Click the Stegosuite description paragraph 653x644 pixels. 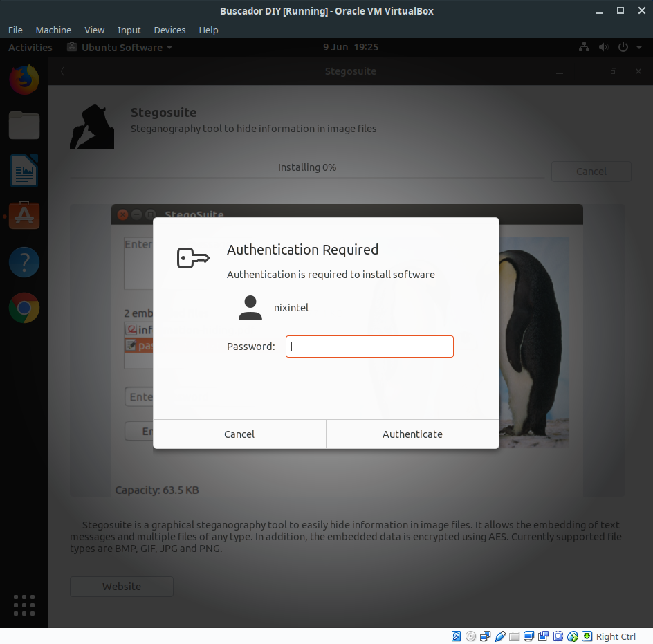click(346, 537)
